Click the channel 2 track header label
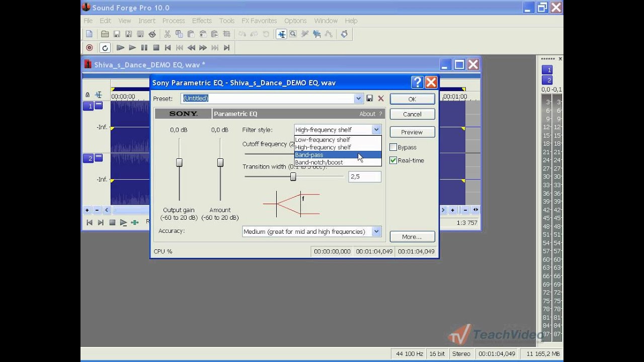 (x=89, y=158)
